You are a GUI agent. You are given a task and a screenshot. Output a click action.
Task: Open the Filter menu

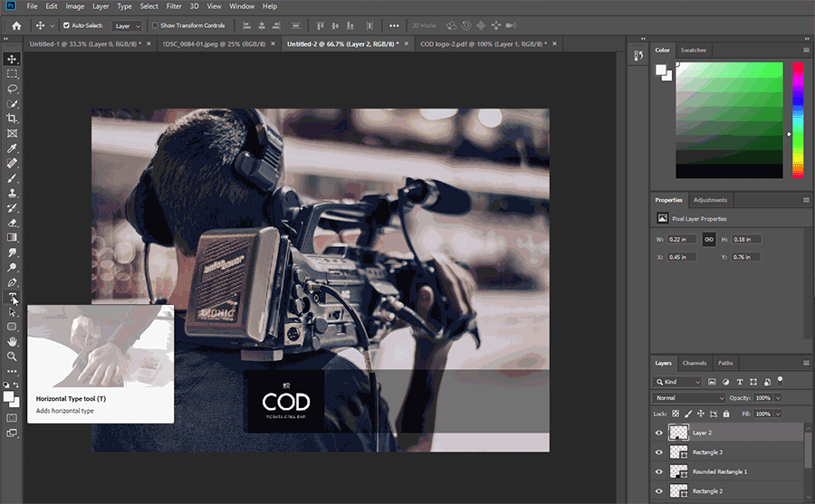(174, 6)
